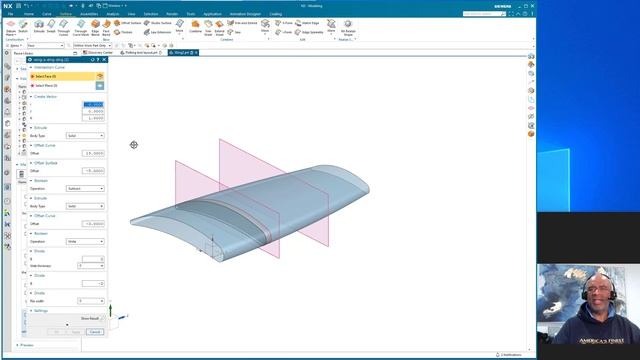Viewport: 640px width, 360px height.
Task: Select the Trim Sheet tool
Action: click(x=208, y=28)
